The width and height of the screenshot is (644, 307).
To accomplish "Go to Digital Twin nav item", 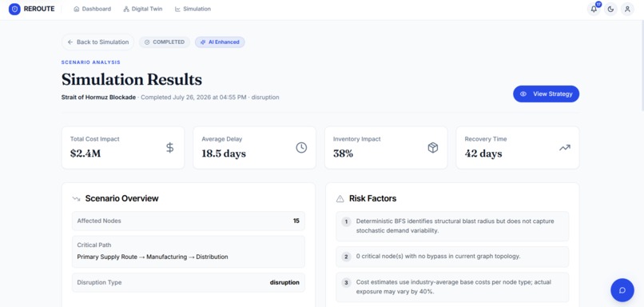I will point(143,9).
